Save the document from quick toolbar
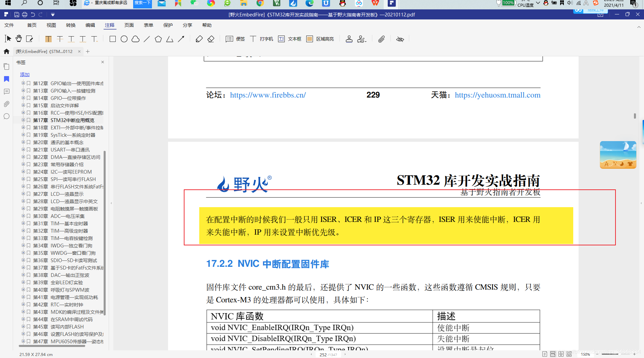The image size is (644, 358). pyautogui.click(x=17, y=14)
